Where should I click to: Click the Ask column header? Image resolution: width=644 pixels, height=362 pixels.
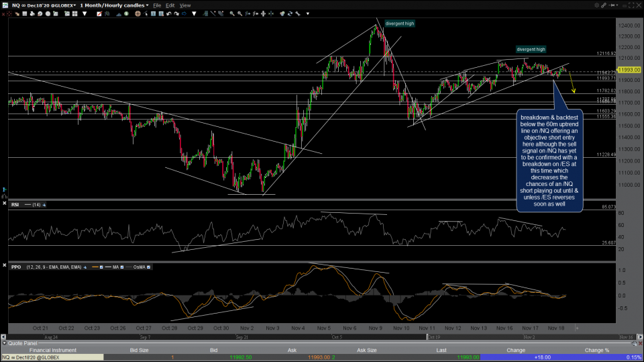tap(292, 350)
